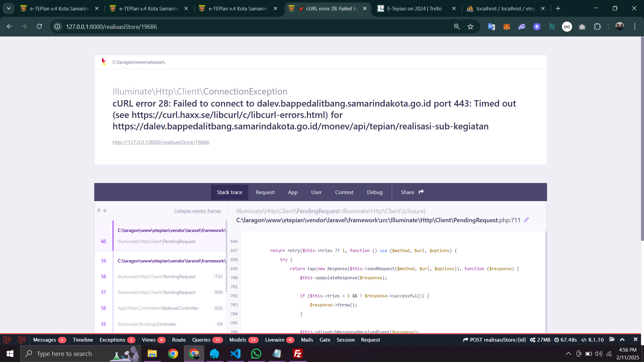Image resolution: width=644 pixels, height=362 pixels.
Task: Click the Chrome zoom magnifier in address bar
Action: 457,26
